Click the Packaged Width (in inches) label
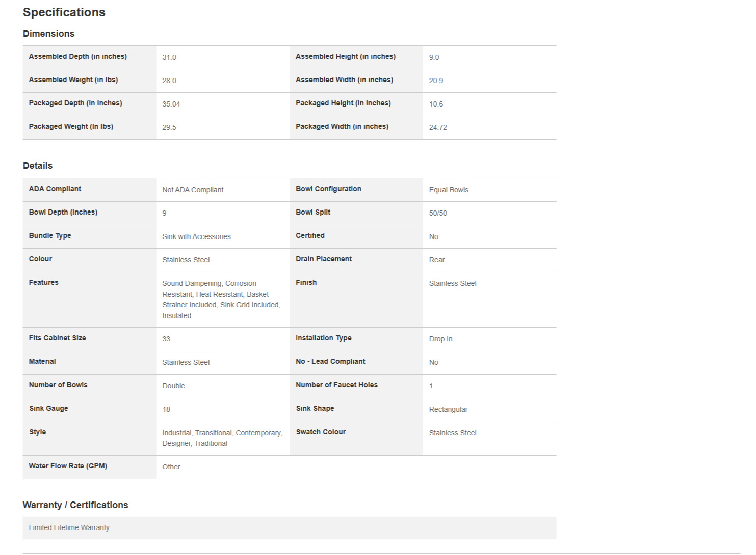 [x=342, y=127]
